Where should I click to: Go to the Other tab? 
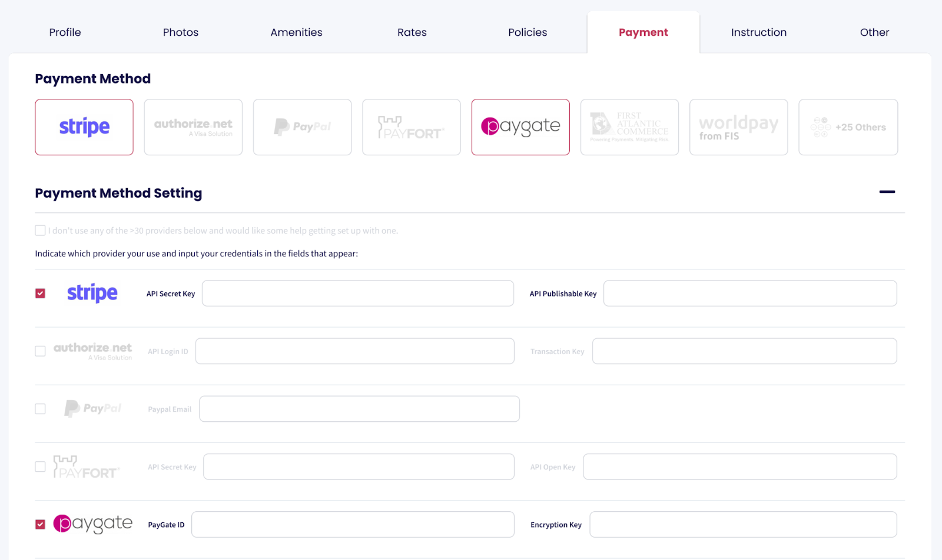874,32
